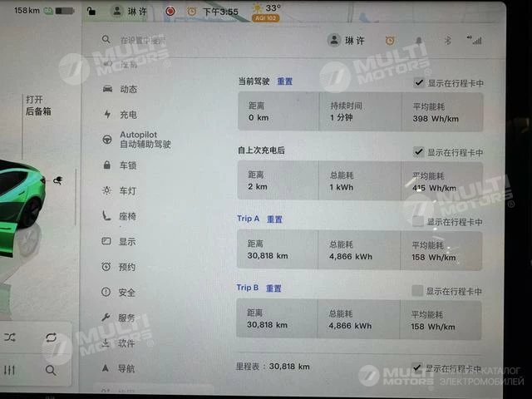Open the 充电 (Charging) settings menu
The image size is (532, 399).
coord(127,115)
